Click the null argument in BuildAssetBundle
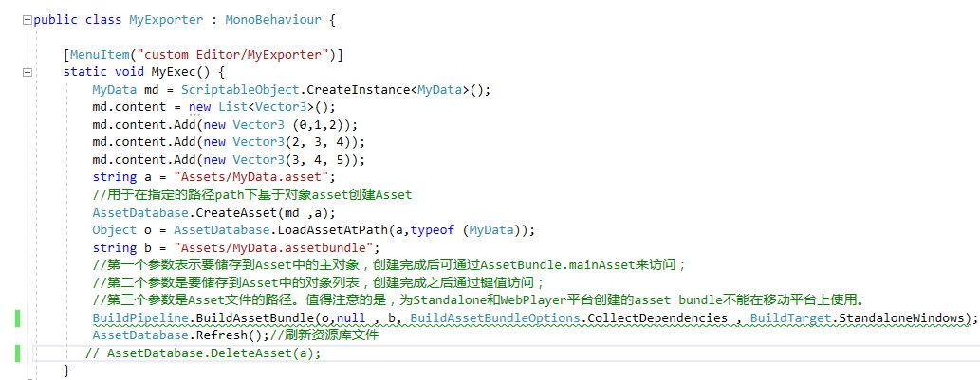The height and width of the screenshot is (380, 980). point(351,318)
